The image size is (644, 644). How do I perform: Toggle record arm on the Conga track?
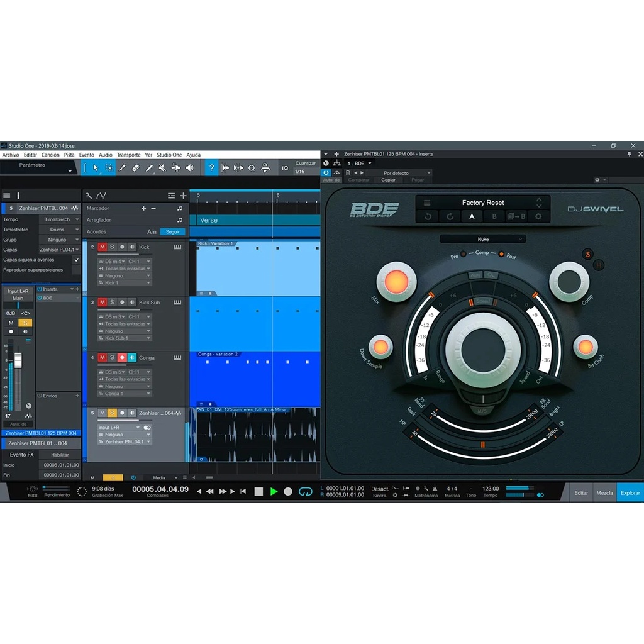[x=122, y=358]
